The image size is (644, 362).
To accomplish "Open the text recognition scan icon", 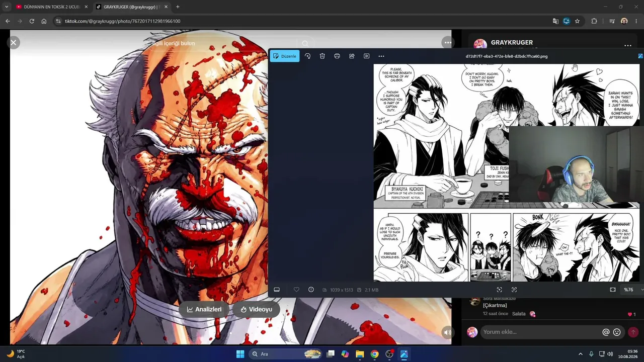I will pyautogui.click(x=514, y=290).
